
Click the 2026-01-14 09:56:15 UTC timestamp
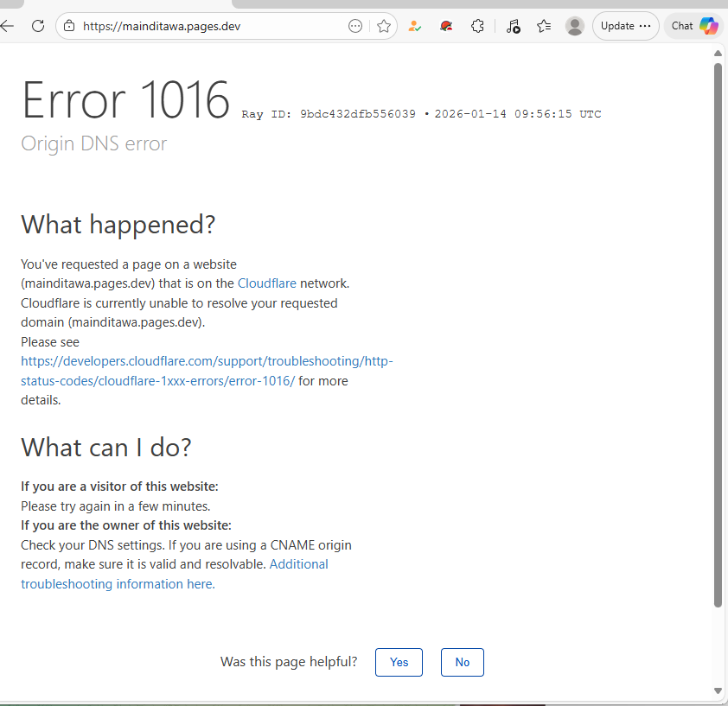(518, 114)
